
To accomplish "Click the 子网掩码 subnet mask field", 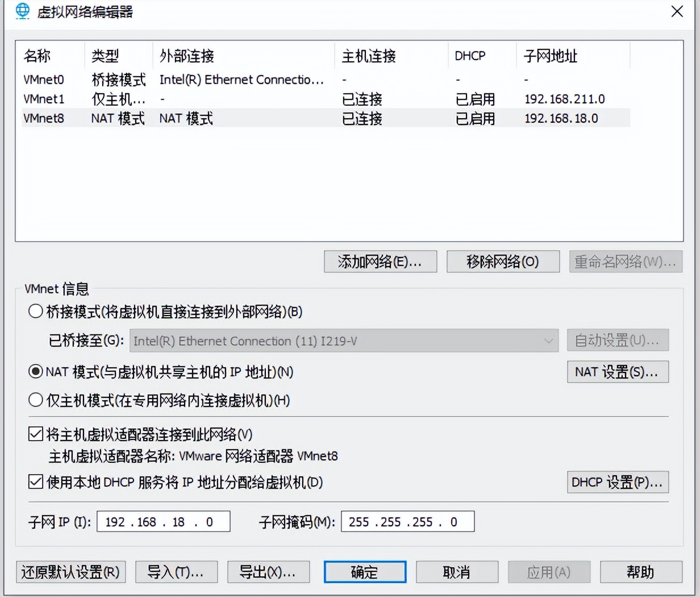I will (x=407, y=521).
